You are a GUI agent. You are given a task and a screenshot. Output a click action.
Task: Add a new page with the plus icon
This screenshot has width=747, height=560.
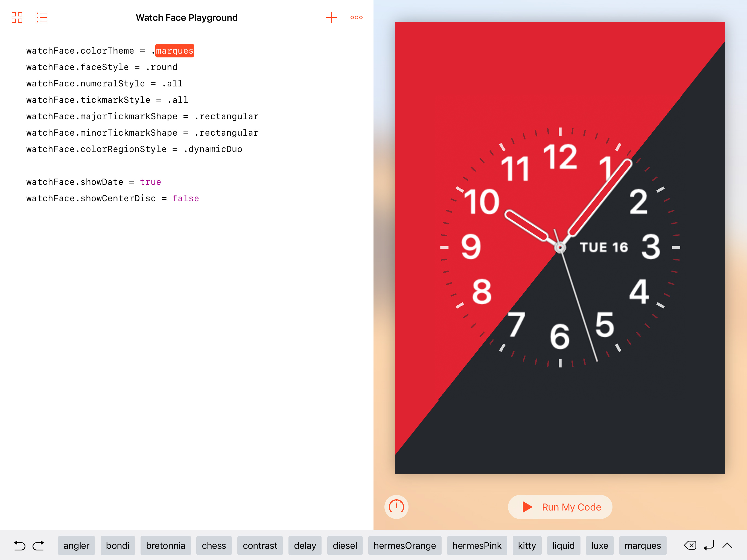click(331, 17)
